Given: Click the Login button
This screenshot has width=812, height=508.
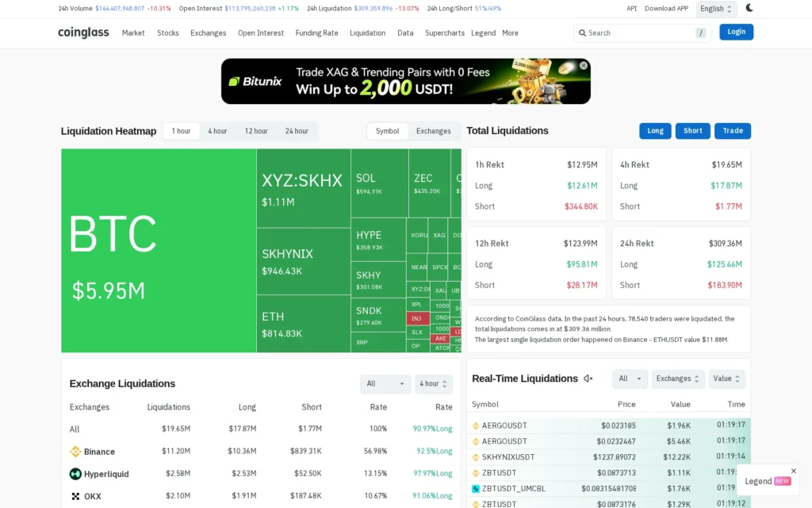Looking at the screenshot, I should click(736, 32).
